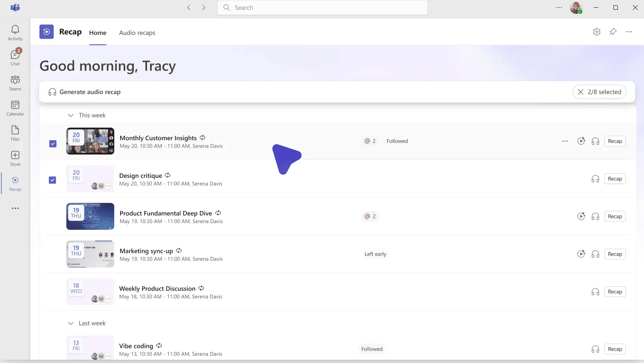Play video recap for Monthly Customer Insights
This screenshot has width=644, height=363.
[x=581, y=141]
